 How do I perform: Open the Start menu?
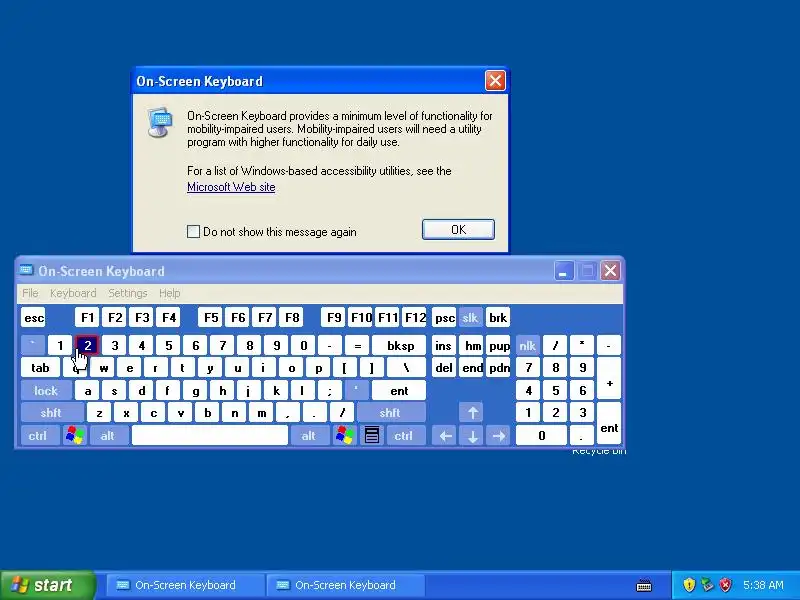pos(47,585)
